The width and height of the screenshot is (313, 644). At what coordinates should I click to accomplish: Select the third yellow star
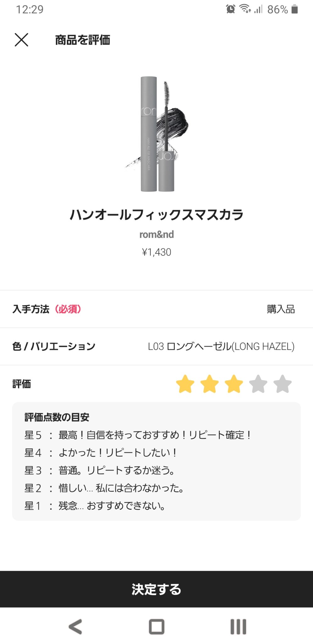234,384
